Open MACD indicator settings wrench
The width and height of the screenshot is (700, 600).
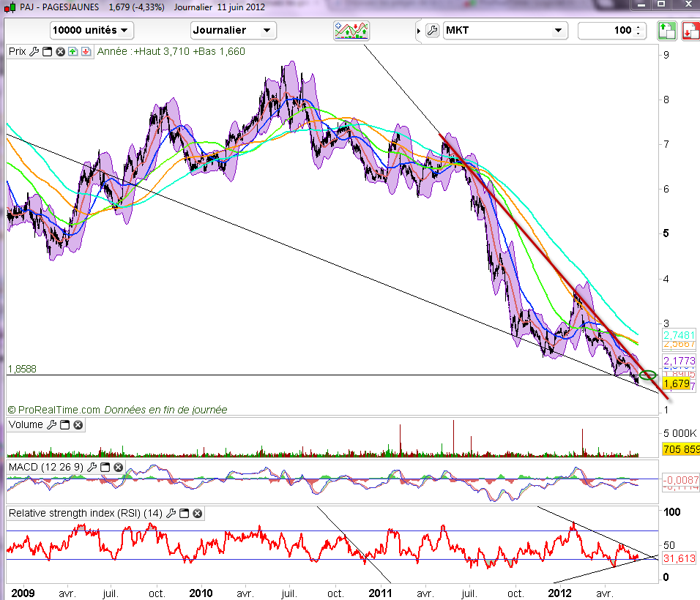tap(92, 466)
